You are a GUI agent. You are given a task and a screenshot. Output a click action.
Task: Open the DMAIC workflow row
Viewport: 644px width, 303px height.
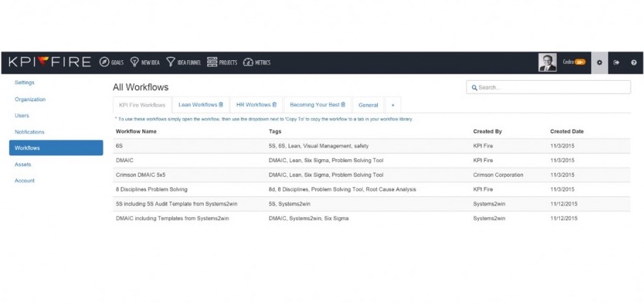coord(372,160)
